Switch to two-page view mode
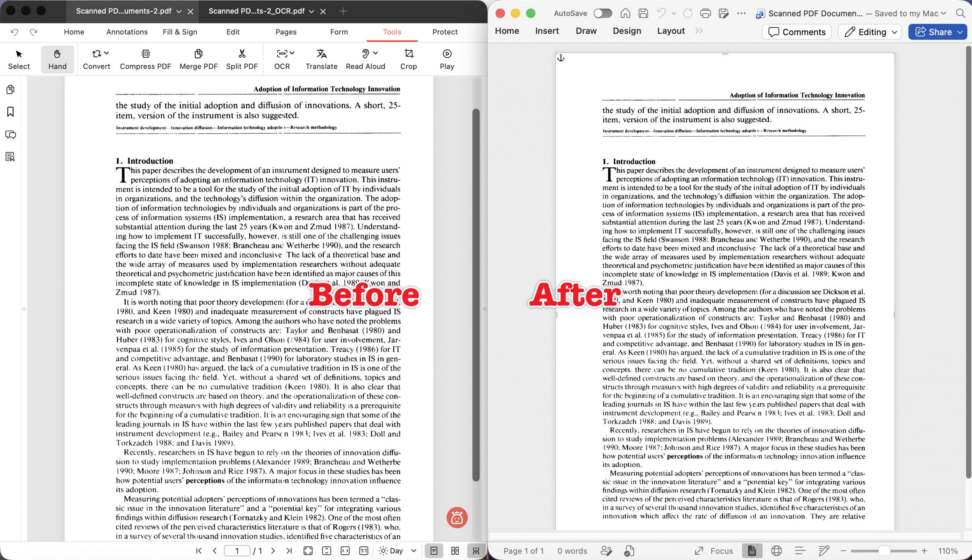 [x=455, y=551]
